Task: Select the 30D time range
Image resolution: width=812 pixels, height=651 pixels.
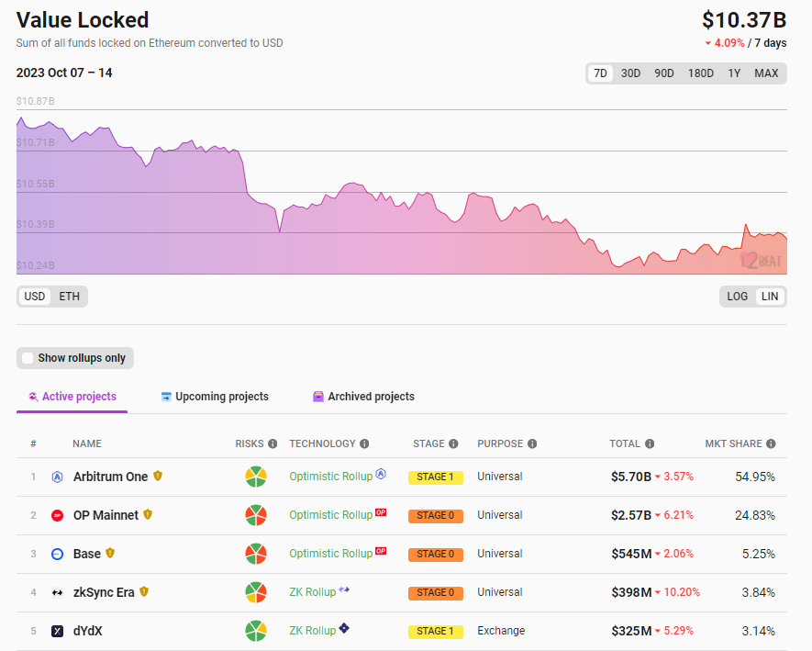Action: (x=630, y=73)
